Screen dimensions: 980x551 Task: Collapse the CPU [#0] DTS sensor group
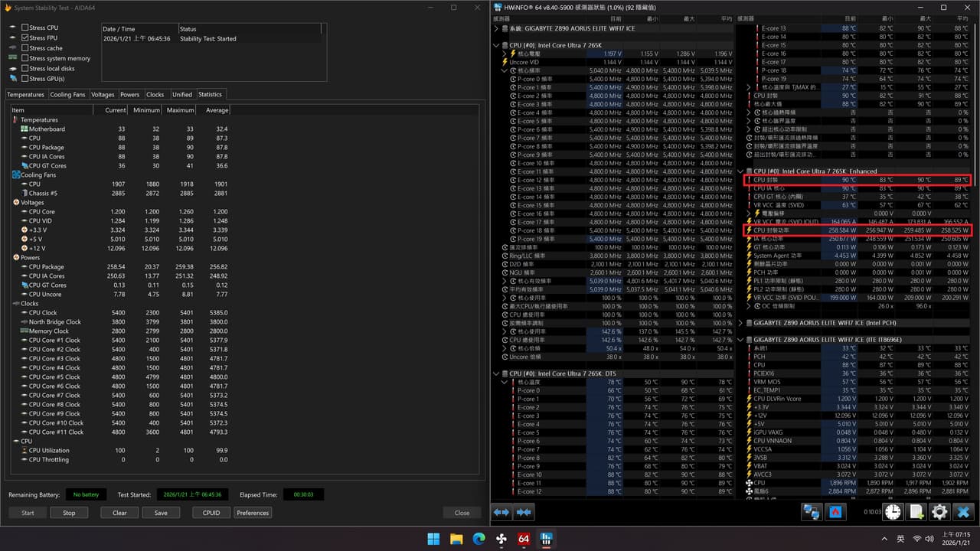pos(496,373)
